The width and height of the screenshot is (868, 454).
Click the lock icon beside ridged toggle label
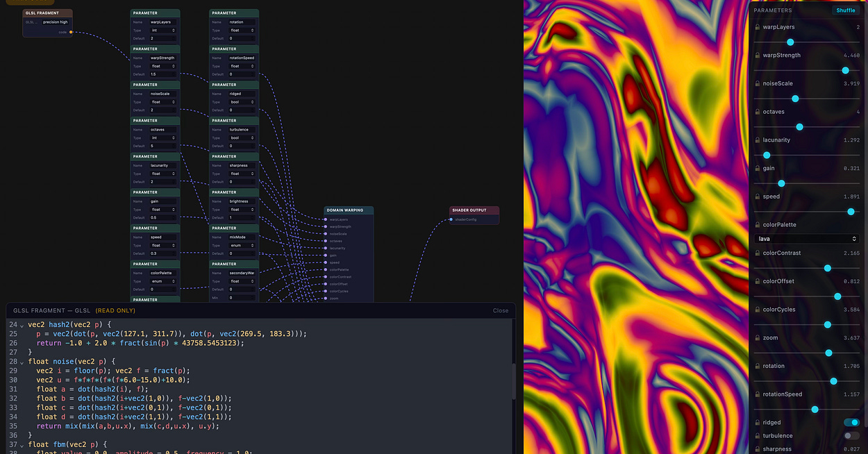pos(758,422)
